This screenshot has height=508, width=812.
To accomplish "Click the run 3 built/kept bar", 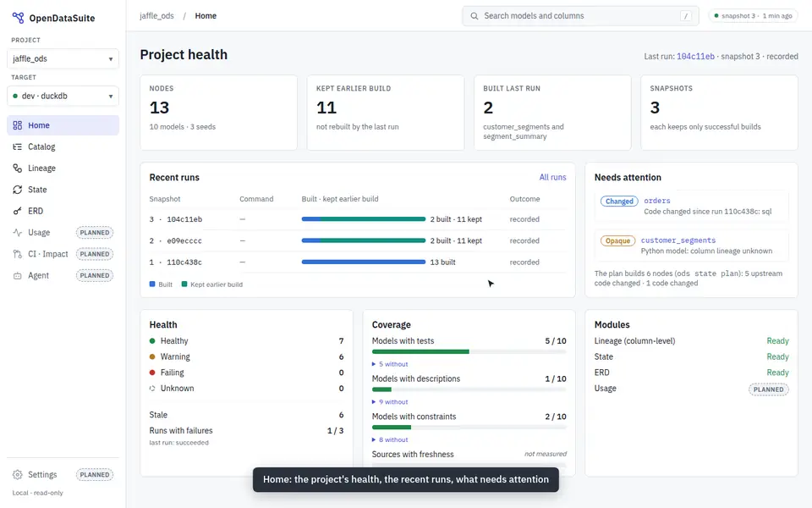I will [364, 219].
